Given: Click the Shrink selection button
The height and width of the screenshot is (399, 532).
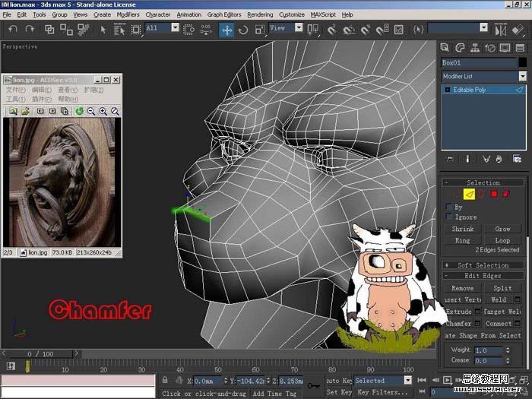Looking at the screenshot, I should pyautogui.click(x=462, y=229).
